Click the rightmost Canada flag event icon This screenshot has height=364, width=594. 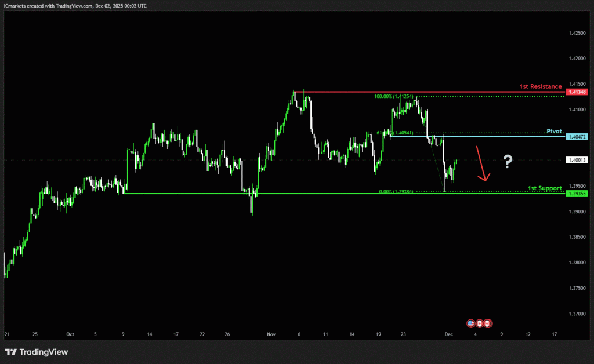coord(488,322)
